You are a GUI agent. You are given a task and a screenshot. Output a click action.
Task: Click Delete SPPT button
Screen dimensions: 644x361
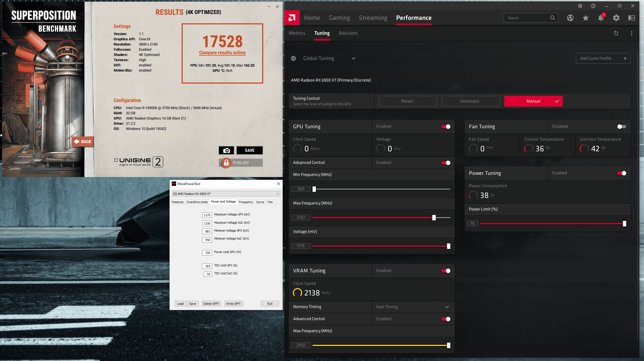coord(211,304)
